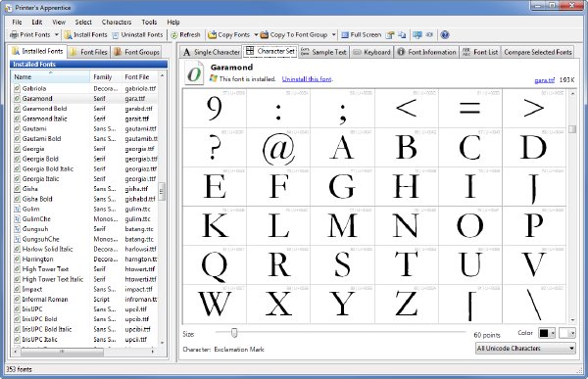Screen dimensions: 588x379
Task: Click the font icon beside IrisUPC Bold
Action: (17, 319)
